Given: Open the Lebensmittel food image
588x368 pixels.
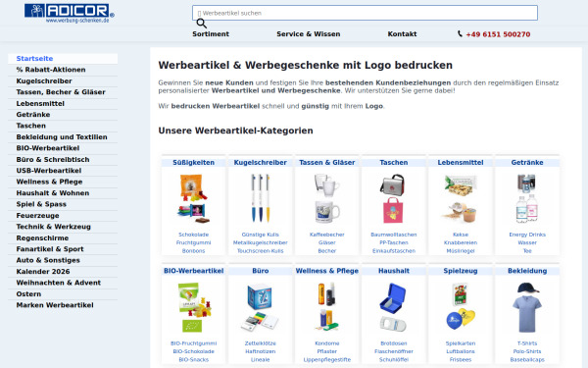Looking at the screenshot, I should [x=461, y=198].
